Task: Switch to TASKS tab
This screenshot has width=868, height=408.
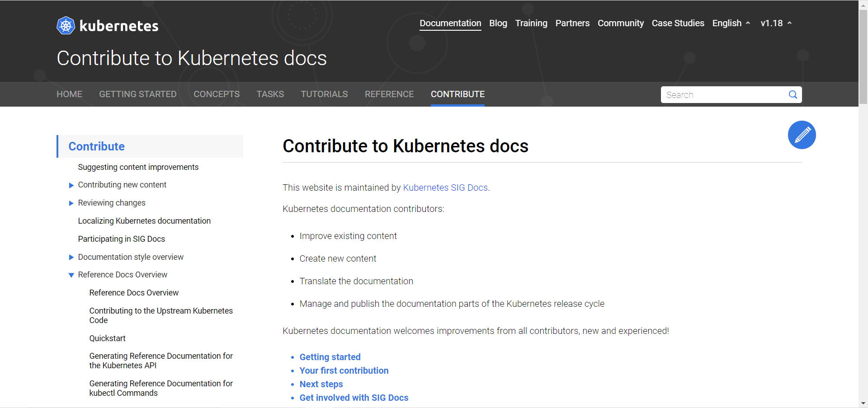Action: pyautogui.click(x=270, y=94)
